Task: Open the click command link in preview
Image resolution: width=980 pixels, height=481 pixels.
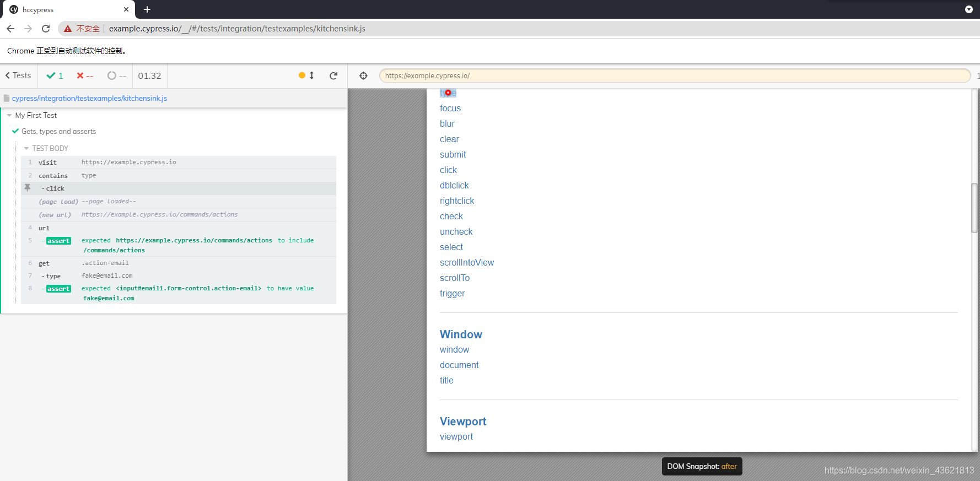Action: point(448,170)
